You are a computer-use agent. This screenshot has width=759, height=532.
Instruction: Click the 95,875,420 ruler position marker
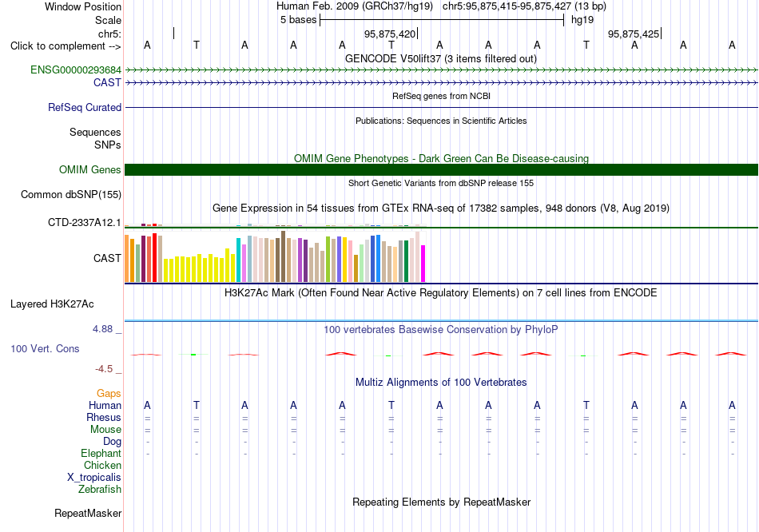(x=390, y=34)
